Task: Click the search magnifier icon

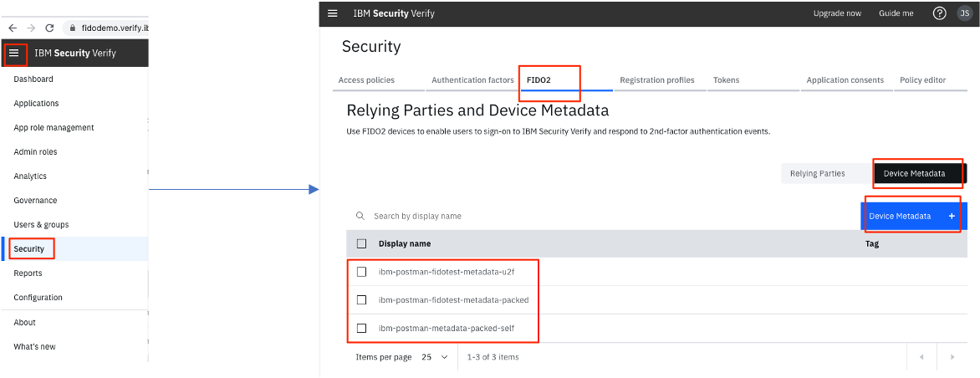Action: tap(360, 216)
